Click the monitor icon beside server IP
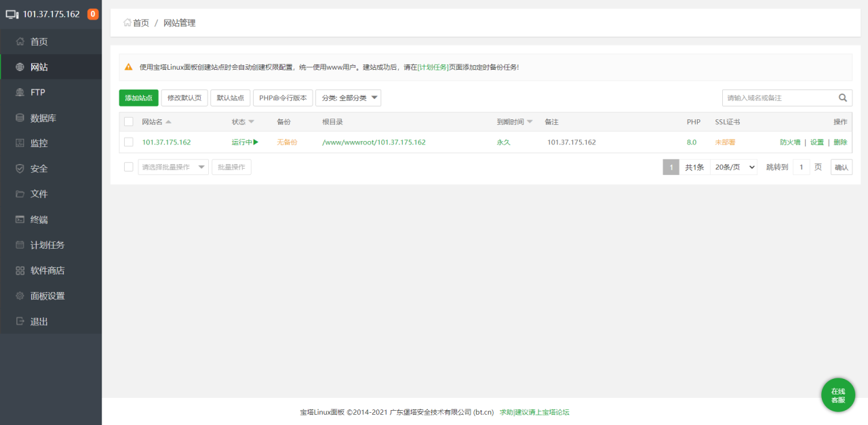Image resolution: width=868 pixels, height=425 pixels. pyautogui.click(x=12, y=14)
